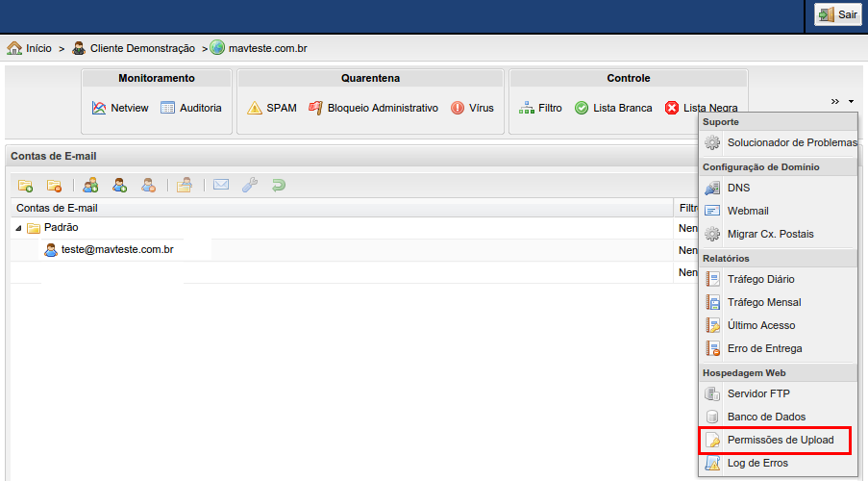Collapse the Padrão folder tree node

pyautogui.click(x=19, y=229)
